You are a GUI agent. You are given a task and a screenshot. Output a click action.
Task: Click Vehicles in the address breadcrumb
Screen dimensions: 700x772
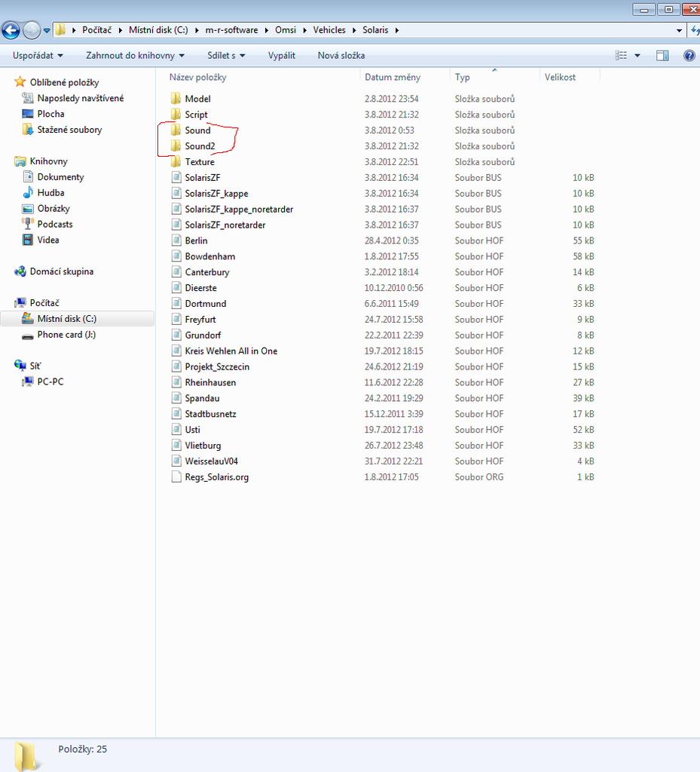coord(329,30)
